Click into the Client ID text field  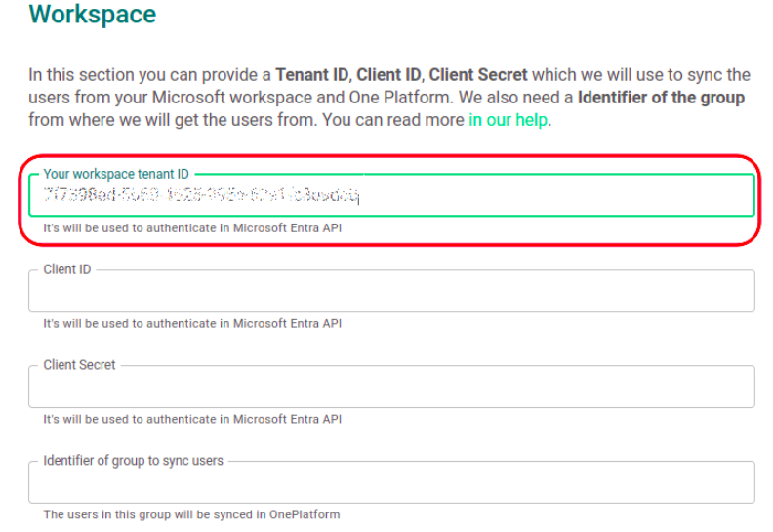[x=390, y=292]
